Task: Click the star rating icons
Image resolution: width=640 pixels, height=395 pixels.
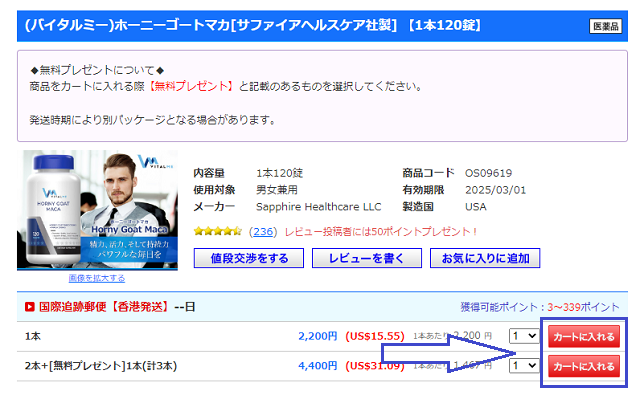Action: pos(218,231)
